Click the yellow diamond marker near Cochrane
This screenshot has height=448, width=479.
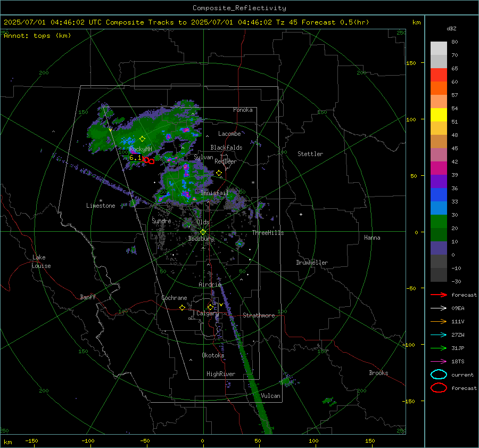coord(183,307)
